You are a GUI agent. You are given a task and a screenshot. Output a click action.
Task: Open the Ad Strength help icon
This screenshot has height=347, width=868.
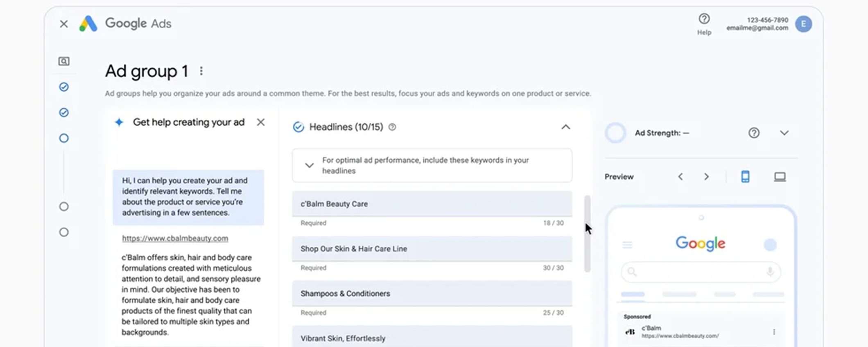pos(754,133)
